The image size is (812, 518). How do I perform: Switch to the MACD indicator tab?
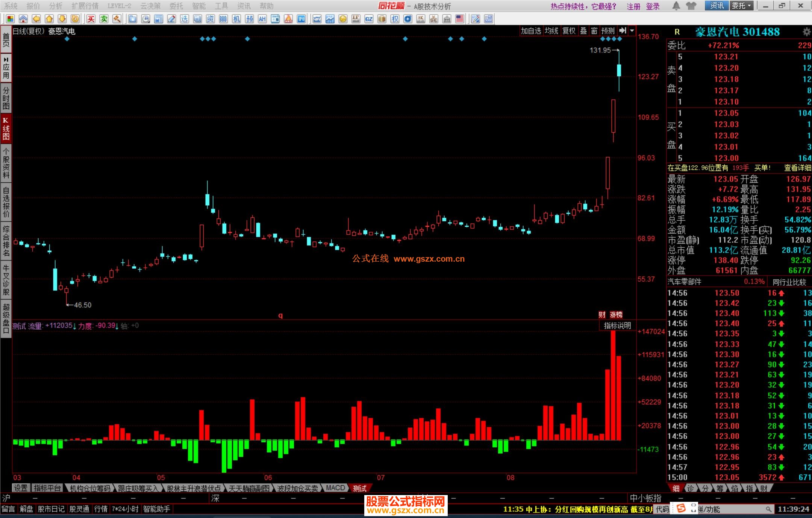pyautogui.click(x=335, y=488)
